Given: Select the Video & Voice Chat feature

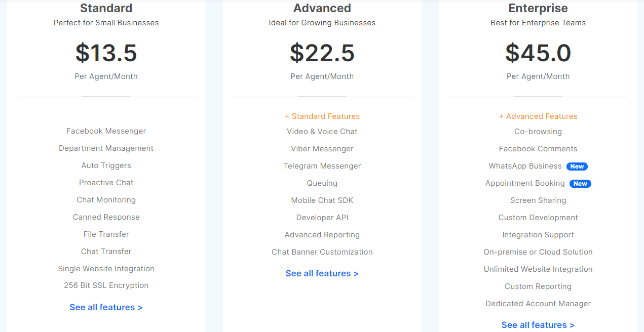Looking at the screenshot, I should point(322,131).
